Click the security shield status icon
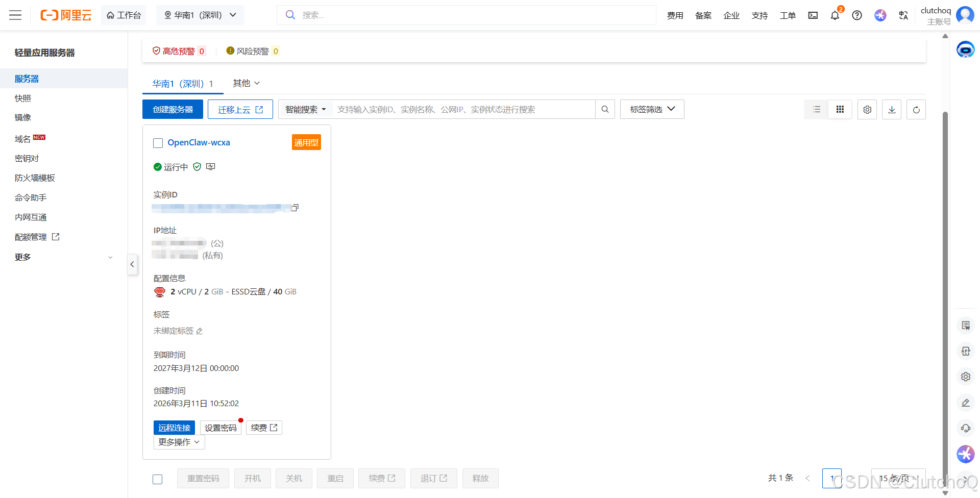Viewport: 980px width, 498px height. point(197,167)
